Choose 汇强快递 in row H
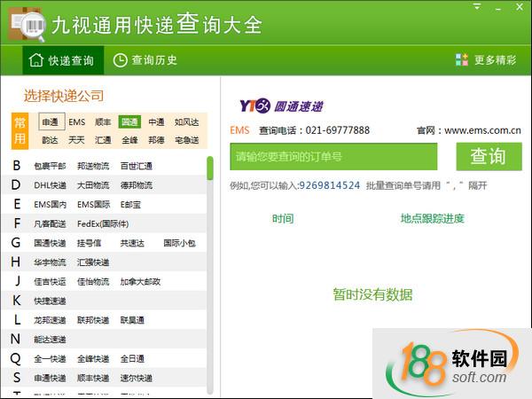 tap(93, 262)
